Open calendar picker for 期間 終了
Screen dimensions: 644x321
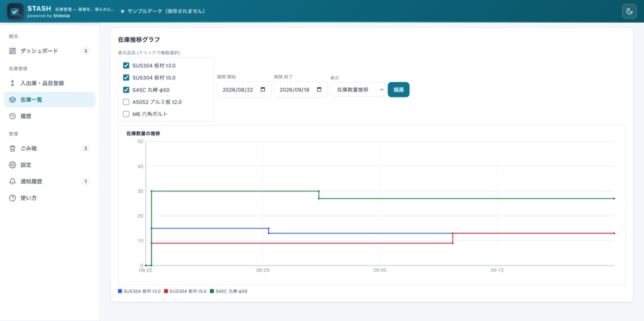(x=319, y=89)
